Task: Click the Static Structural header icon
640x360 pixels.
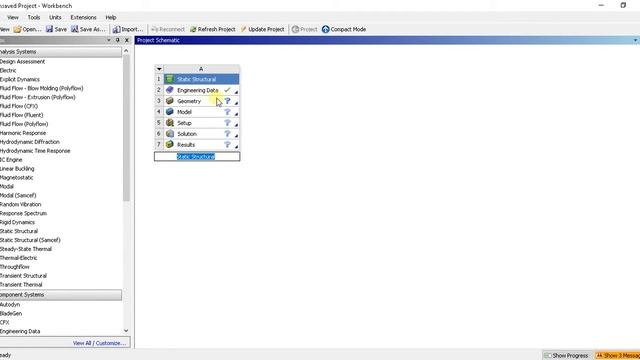Action: 170,79
